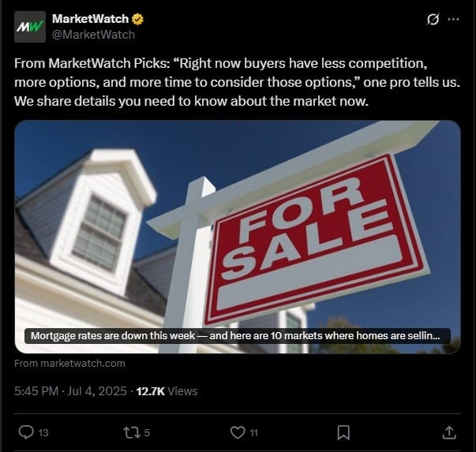
Task: Click the Mortgage rates headline caption
Action: [237, 336]
